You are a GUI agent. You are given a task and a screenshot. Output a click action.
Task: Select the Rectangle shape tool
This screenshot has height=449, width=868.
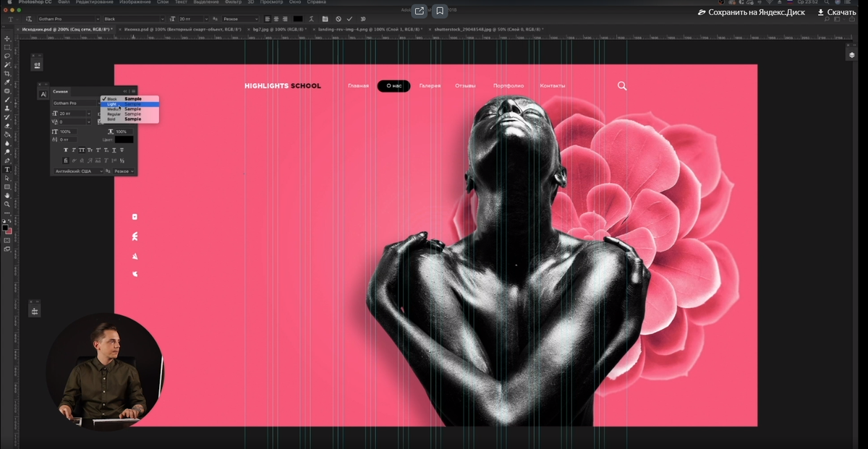tap(7, 187)
